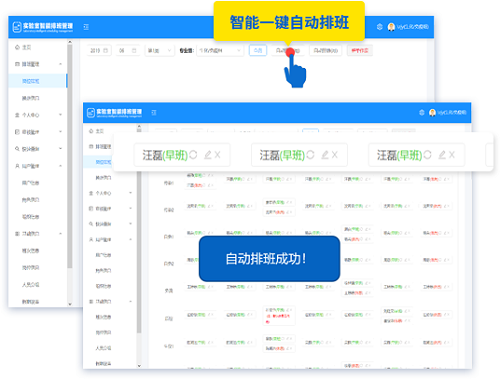Click scrollbar up arrow in front window sidebar
Image resolution: width=500 pixels, height=379 pixels.
click(x=139, y=127)
